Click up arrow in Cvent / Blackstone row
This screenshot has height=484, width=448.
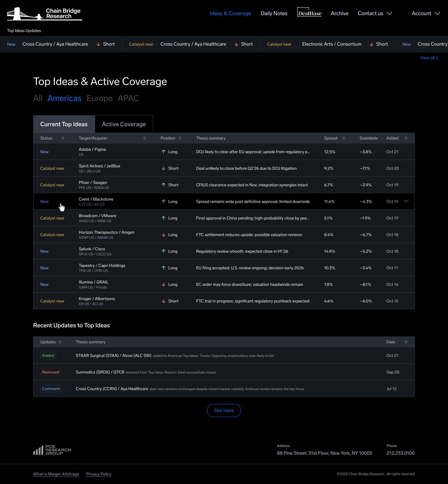click(x=164, y=201)
